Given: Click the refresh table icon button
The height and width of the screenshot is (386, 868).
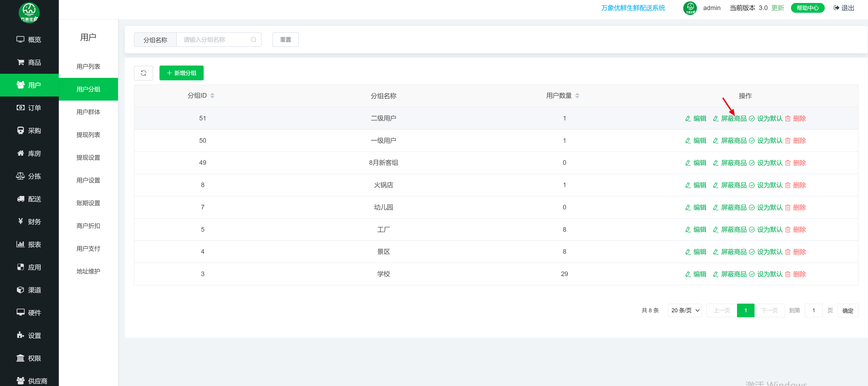Looking at the screenshot, I should tap(144, 73).
